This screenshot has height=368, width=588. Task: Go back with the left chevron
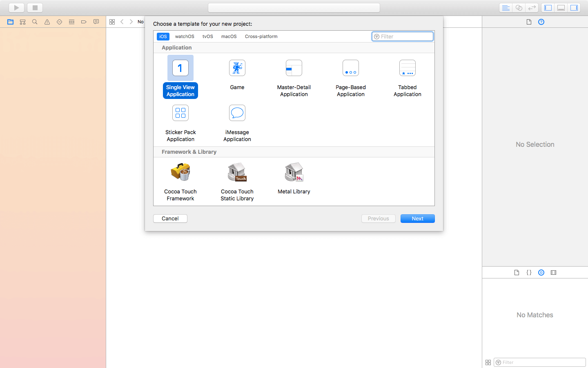[122, 22]
